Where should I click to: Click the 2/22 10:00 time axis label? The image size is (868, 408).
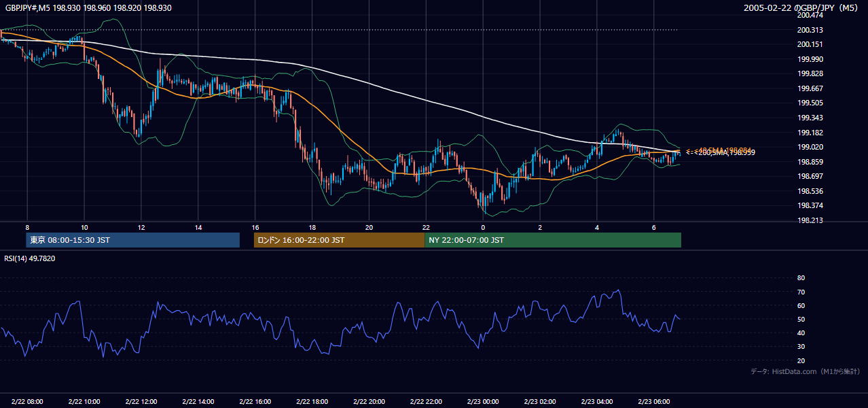84,402
